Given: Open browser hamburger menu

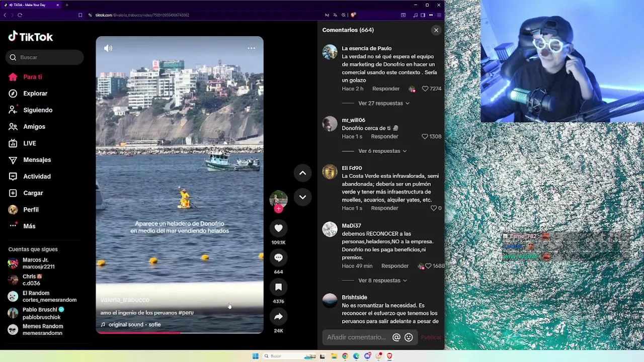Looking at the screenshot, I should [439, 15].
